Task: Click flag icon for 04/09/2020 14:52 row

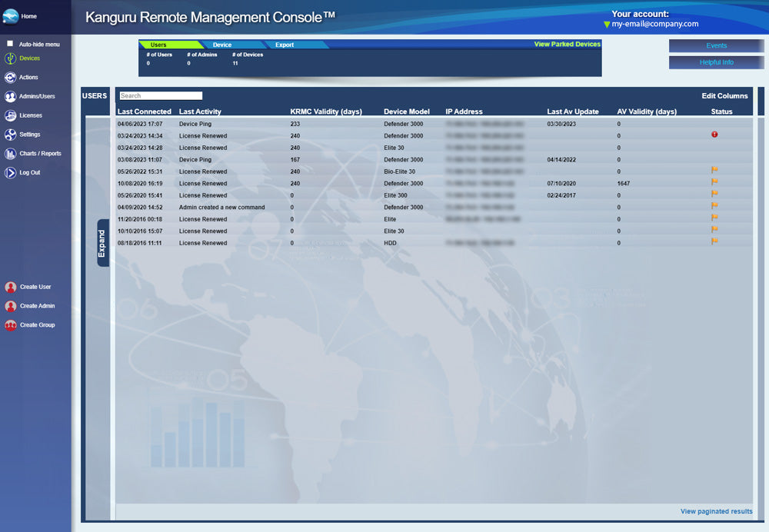Action: point(714,206)
